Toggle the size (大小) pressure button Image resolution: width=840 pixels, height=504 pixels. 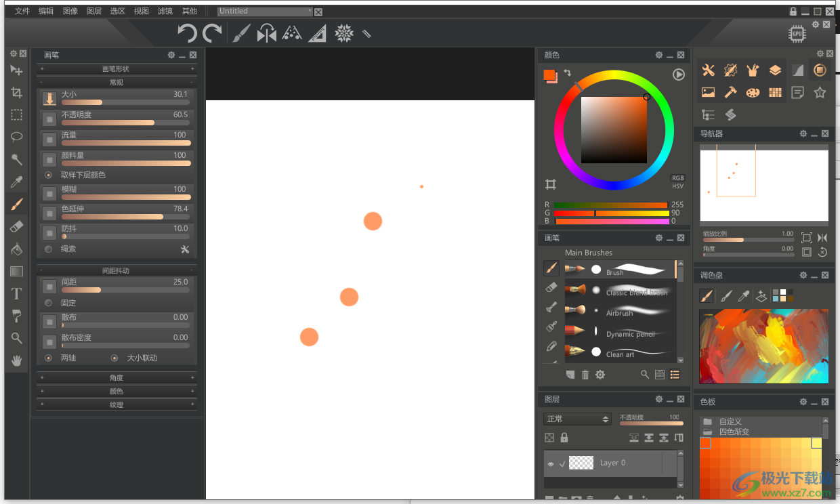[49, 98]
